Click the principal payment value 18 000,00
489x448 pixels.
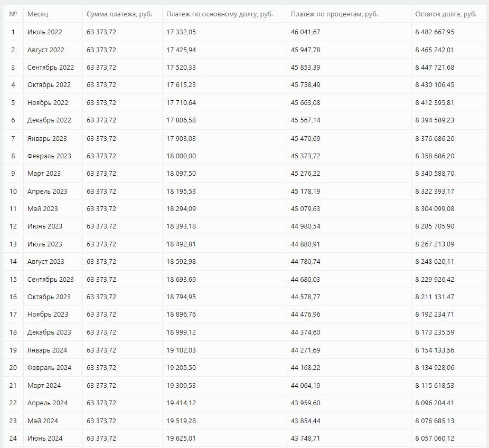coord(181,156)
